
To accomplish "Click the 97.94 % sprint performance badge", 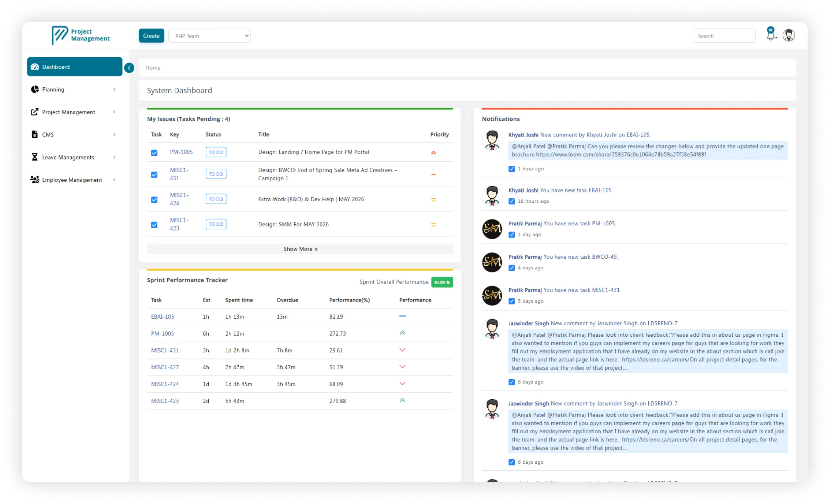I will [442, 282].
